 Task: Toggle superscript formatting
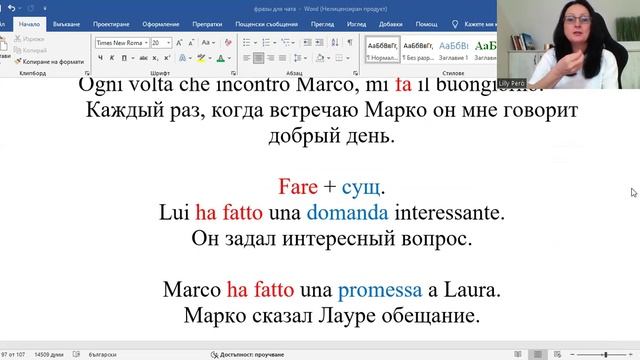tap(167, 58)
